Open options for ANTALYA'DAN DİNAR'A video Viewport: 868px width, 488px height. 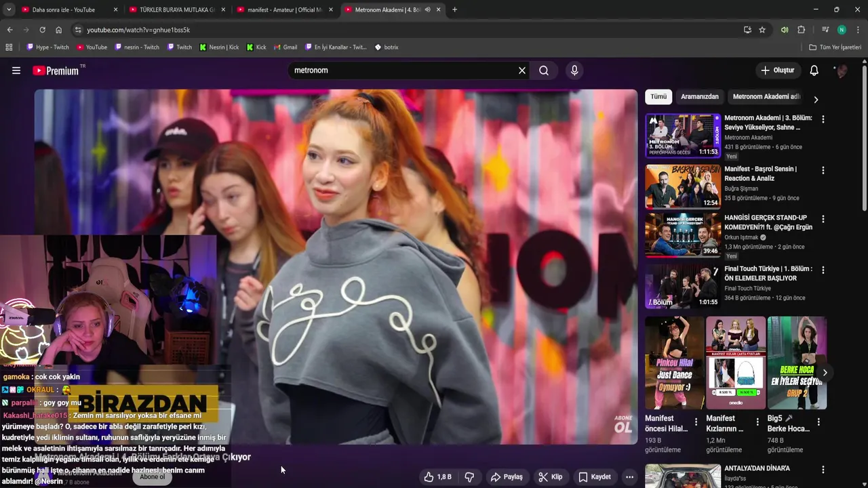[x=823, y=470]
